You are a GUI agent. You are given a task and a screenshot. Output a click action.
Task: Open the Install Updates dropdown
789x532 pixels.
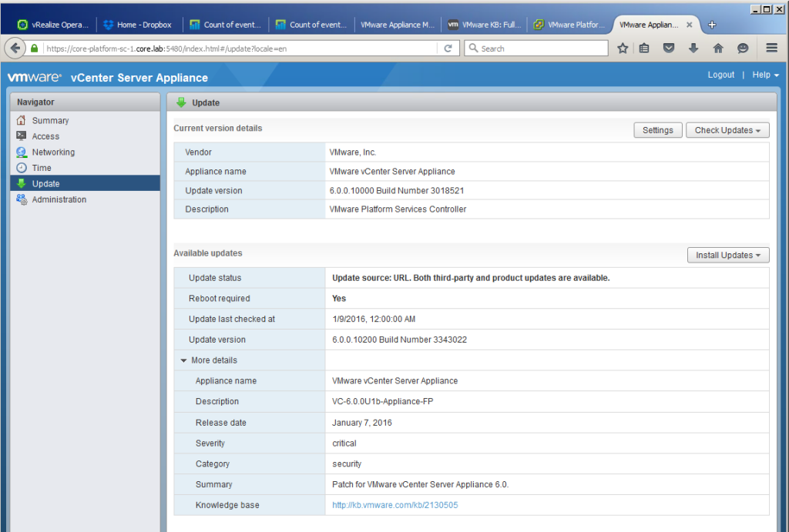(x=728, y=255)
